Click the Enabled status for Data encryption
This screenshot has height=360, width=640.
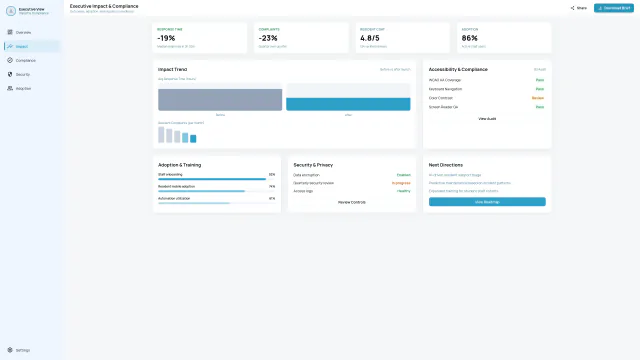pyautogui.click(x=404, y=175)
